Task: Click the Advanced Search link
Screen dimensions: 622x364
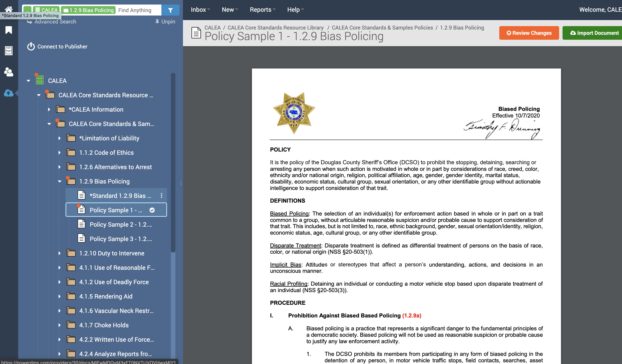Action: coord(55,22)
